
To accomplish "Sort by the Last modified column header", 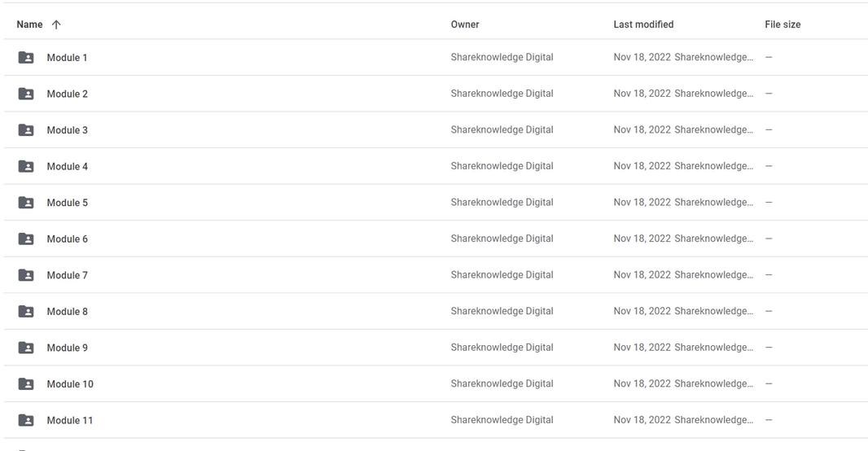I will pyautogui.click(x=643, y=24).
